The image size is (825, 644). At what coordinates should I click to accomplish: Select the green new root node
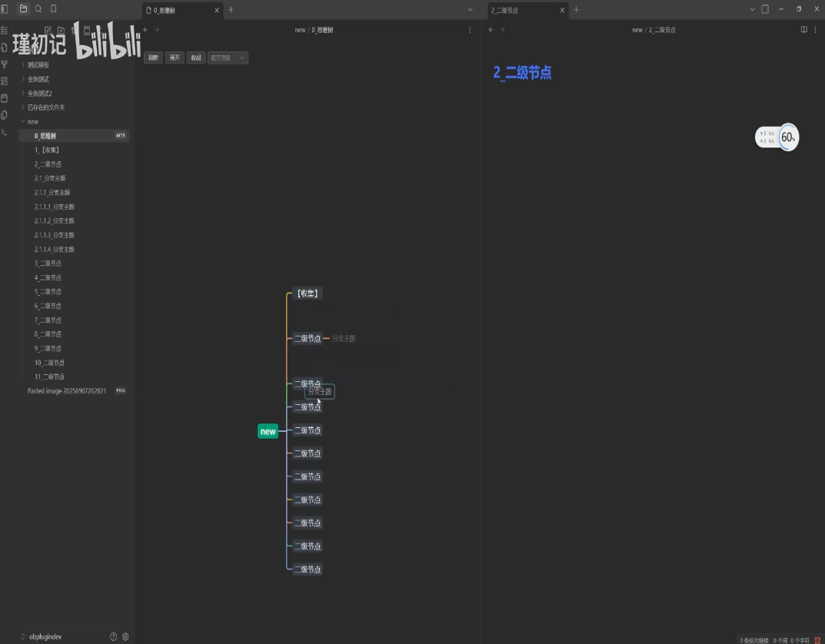(x=268, y=432)
